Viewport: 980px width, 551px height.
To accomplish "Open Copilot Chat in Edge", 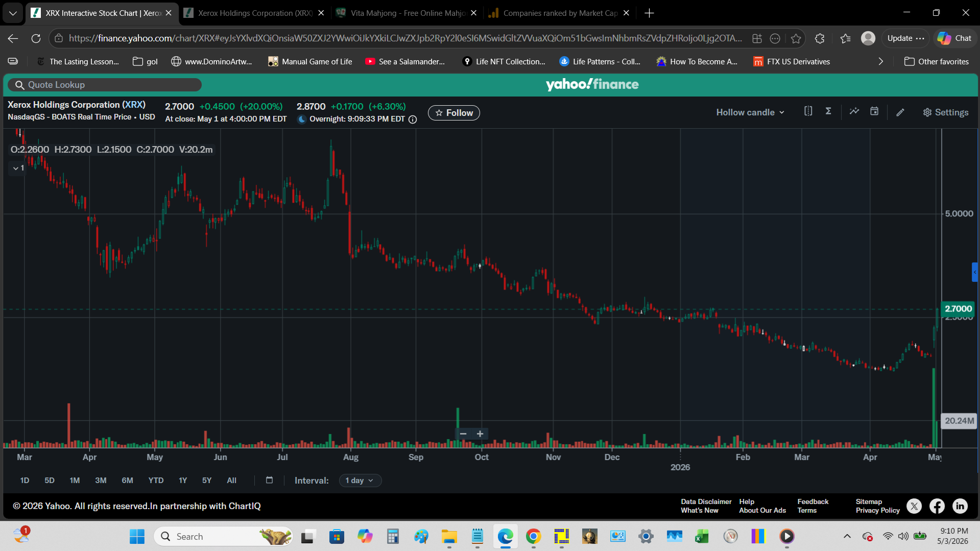I will (954, 38).
